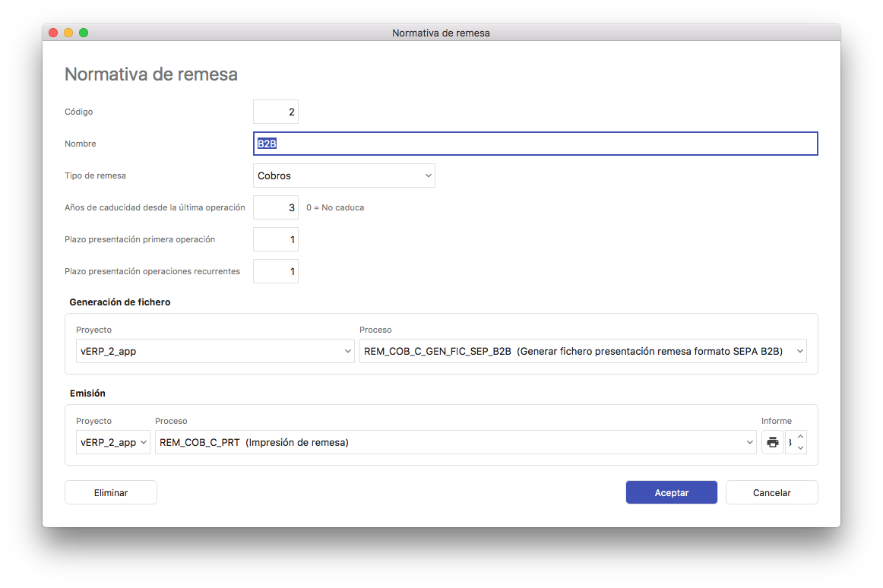Open the REM_COB_C_PRT Proceso dropdown

pos(455,442)
